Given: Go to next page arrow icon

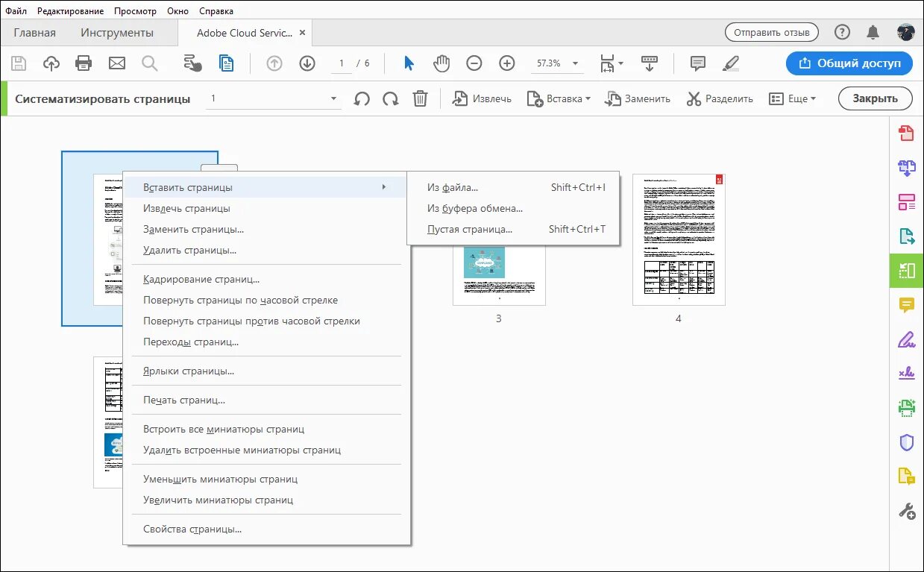Looking at the screenshot, I should tap(307, 63).
